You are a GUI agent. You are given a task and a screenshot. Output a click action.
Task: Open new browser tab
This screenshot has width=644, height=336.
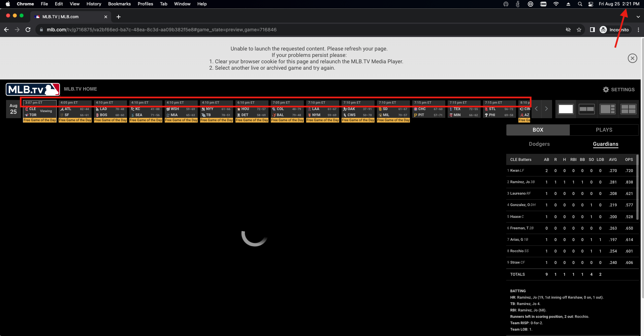click(118, 17)
